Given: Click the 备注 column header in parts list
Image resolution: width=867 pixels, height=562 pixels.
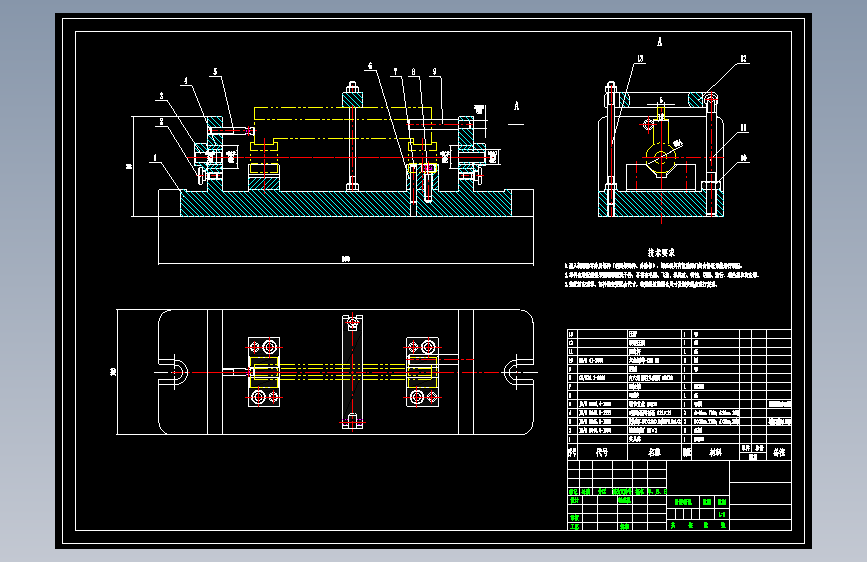Looking at the screenshot, I should [779, 452].
